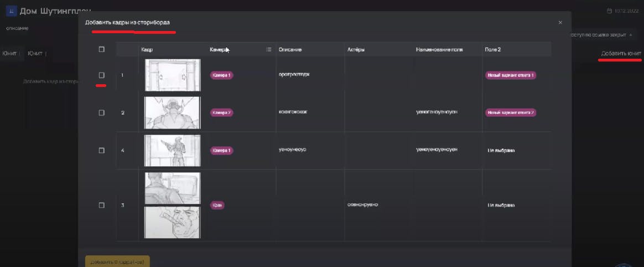Screen dimensions: 644x267
Task: Click the Добавить юнит link
Action: pyautogui.click(x=621, y=54)
